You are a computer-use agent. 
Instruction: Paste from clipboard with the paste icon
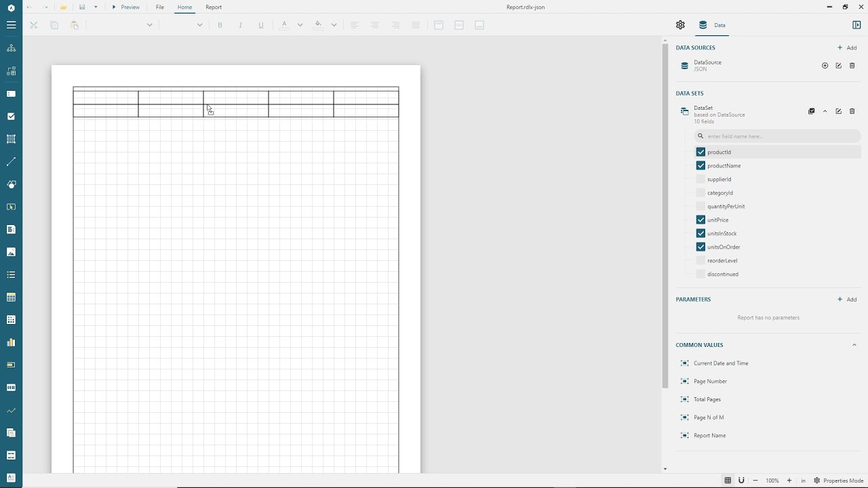point(75,25)
